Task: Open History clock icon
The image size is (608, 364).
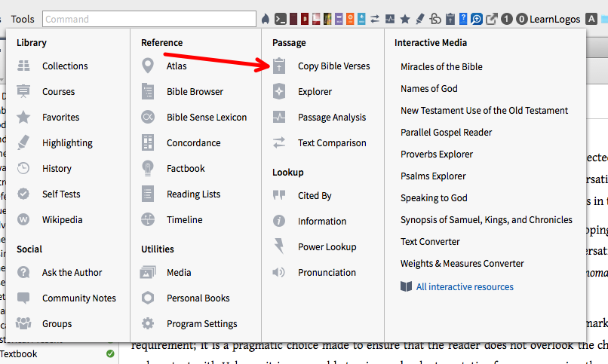Action: coord(23,169)
